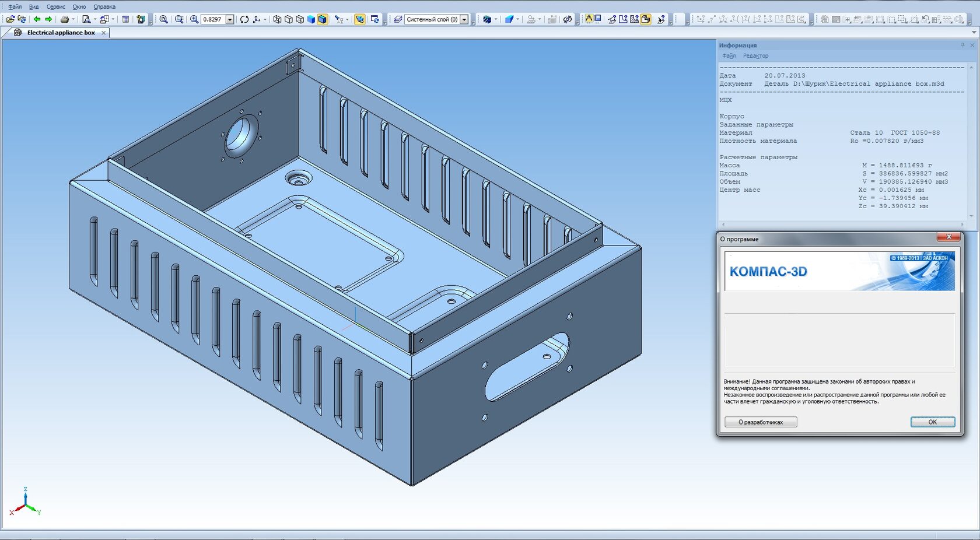This screenshot has width=980, height=540.
Task: Click the light blue extruded block icon
Action: pos(509,19)
